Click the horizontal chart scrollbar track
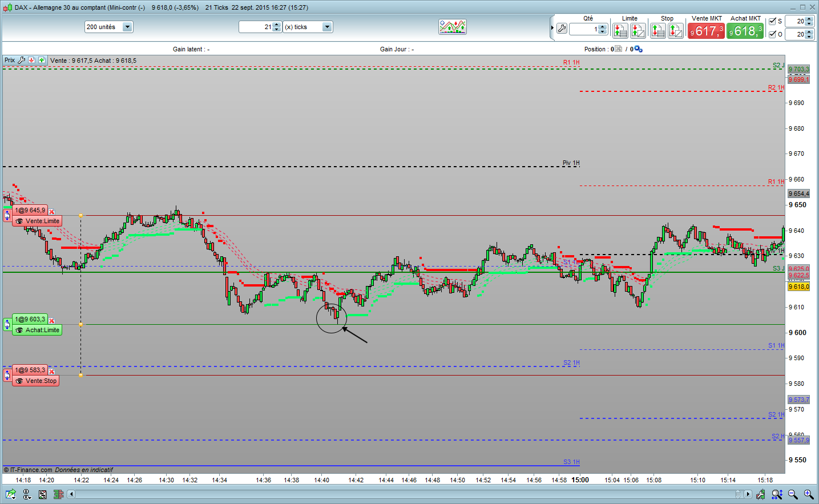The image size is (819, 504). [x=400, y=494]
